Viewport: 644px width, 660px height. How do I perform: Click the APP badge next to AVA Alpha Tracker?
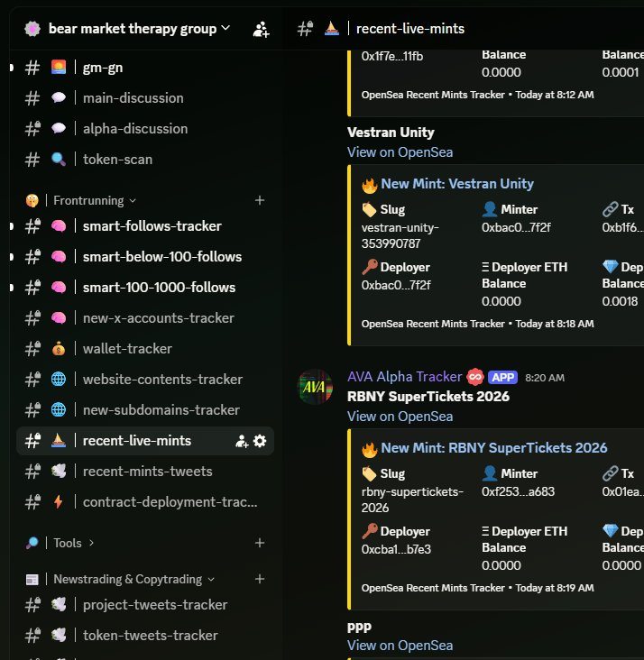[x=502, y=378]
